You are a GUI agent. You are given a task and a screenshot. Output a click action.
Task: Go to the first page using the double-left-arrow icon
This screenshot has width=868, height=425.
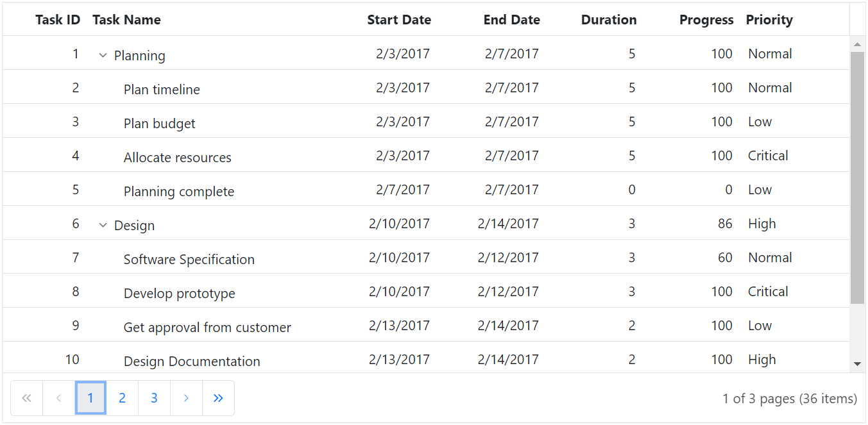click(26, 397)
